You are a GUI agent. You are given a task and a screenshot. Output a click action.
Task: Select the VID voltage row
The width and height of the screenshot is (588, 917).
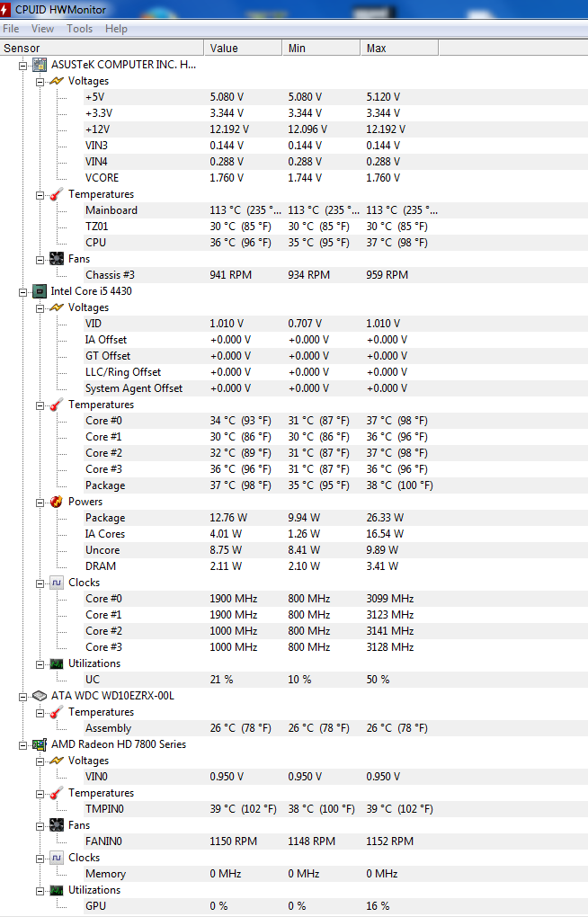(x=336, y=324)
